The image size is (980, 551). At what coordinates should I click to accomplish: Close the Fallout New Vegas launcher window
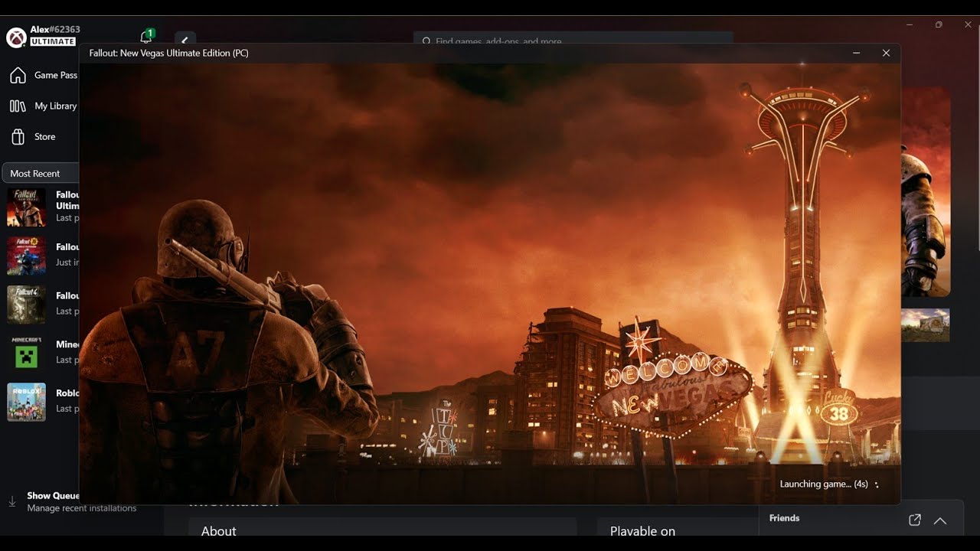[x=886, y=53]
